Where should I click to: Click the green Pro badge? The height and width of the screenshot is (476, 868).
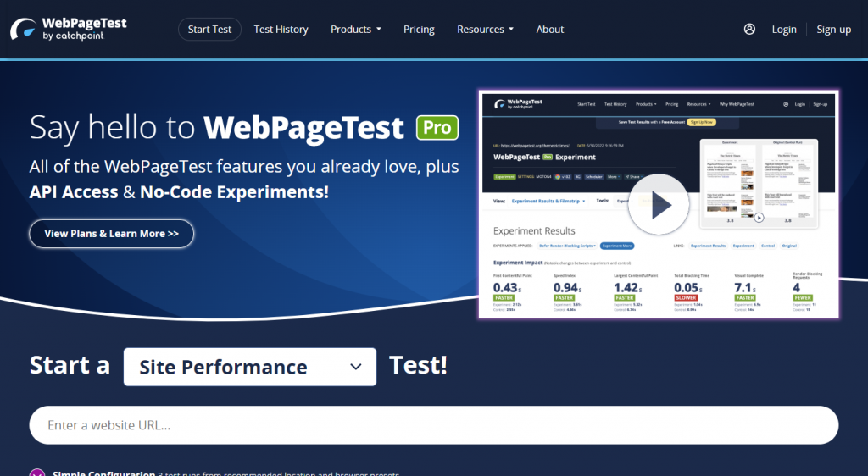(x=437, y=128)
